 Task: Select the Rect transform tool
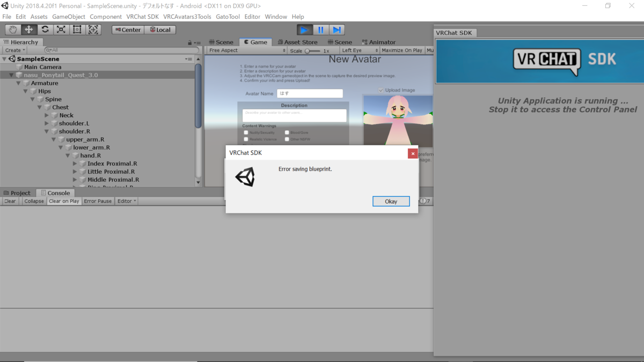tap(77, 29)
